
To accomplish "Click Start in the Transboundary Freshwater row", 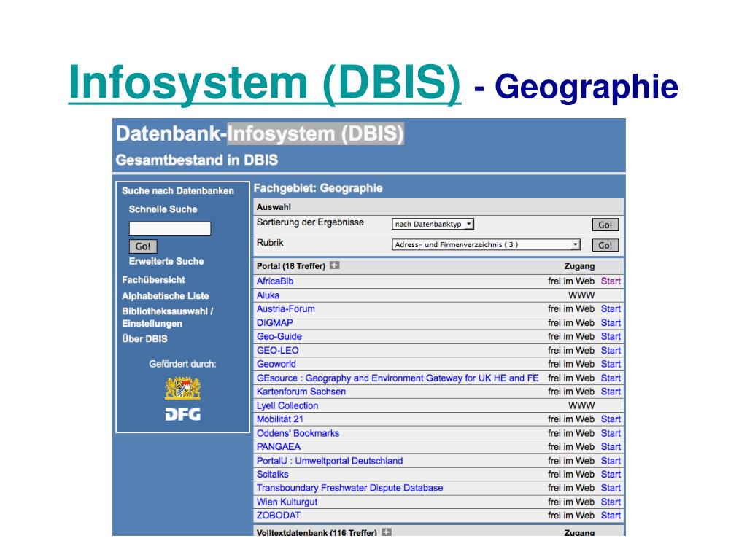I will click(x=611, y=488).
